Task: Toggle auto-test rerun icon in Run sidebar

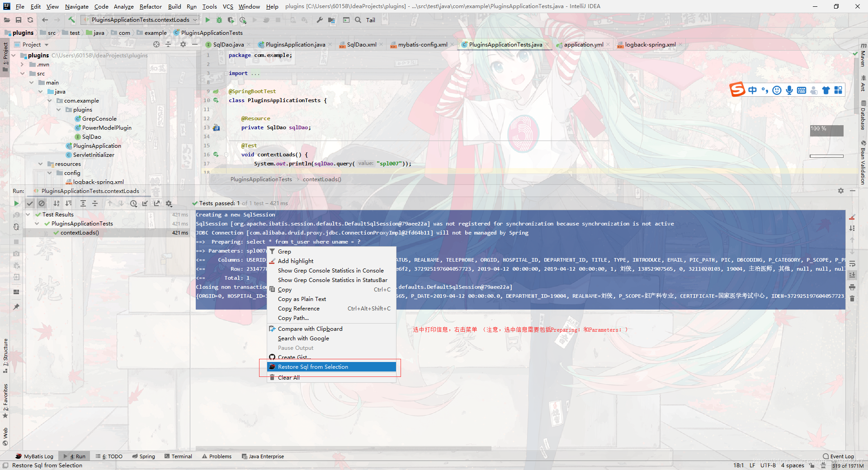Action: click(x=16, y=227)
